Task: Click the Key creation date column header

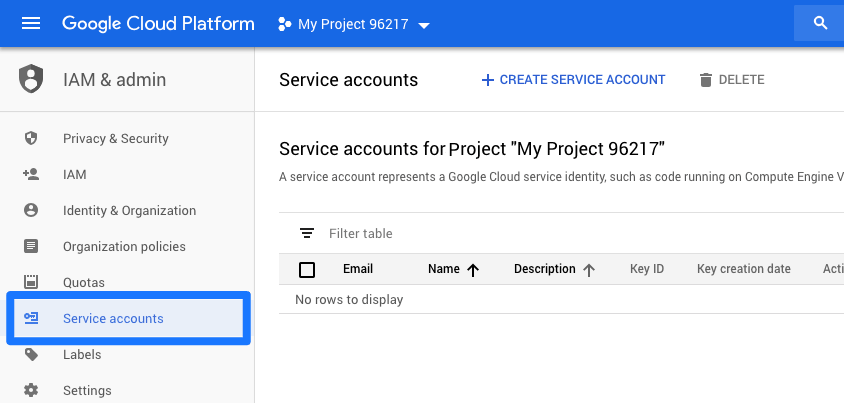Action: pyautogui.click(x=743, y=269)
